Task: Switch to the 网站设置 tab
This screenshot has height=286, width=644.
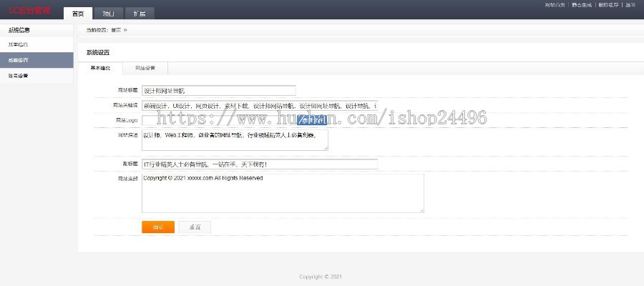Action: pyautogui.click(x=145, y=68)
